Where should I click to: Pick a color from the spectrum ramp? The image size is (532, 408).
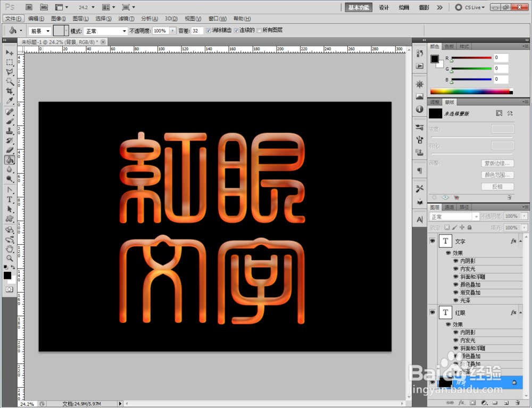[x=471, y=91]
